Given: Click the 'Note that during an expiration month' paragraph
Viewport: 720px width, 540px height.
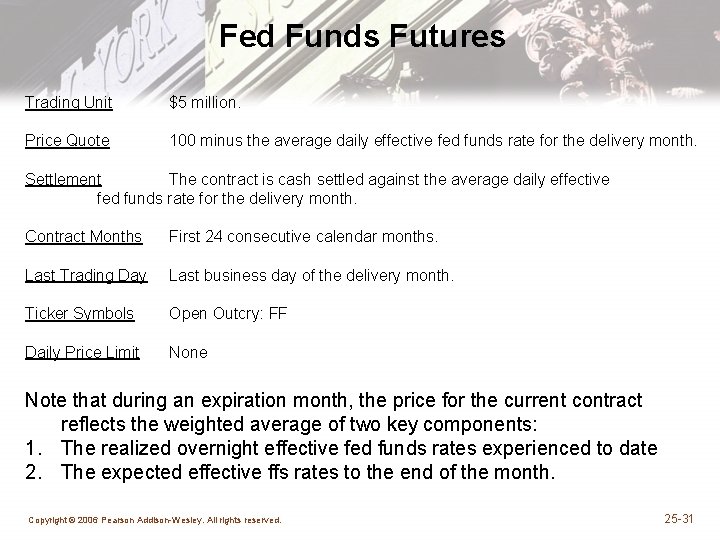Looking at the screenshot, I should coord(334,412).
